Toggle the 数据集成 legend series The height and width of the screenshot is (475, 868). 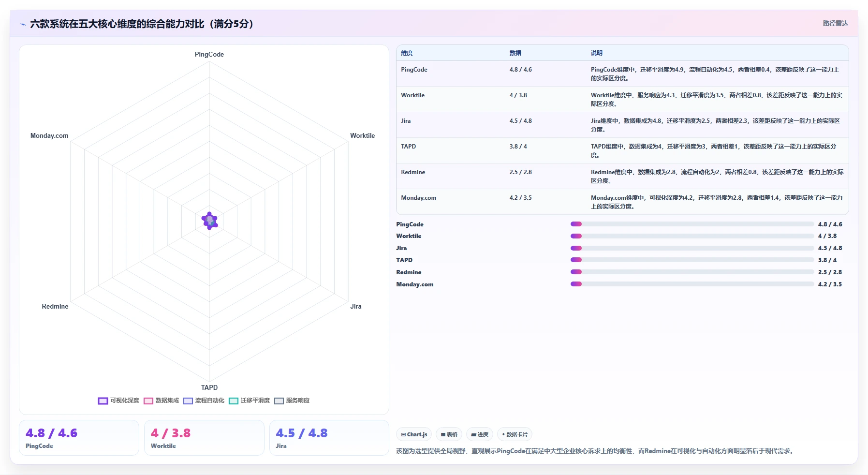(161, 401)
